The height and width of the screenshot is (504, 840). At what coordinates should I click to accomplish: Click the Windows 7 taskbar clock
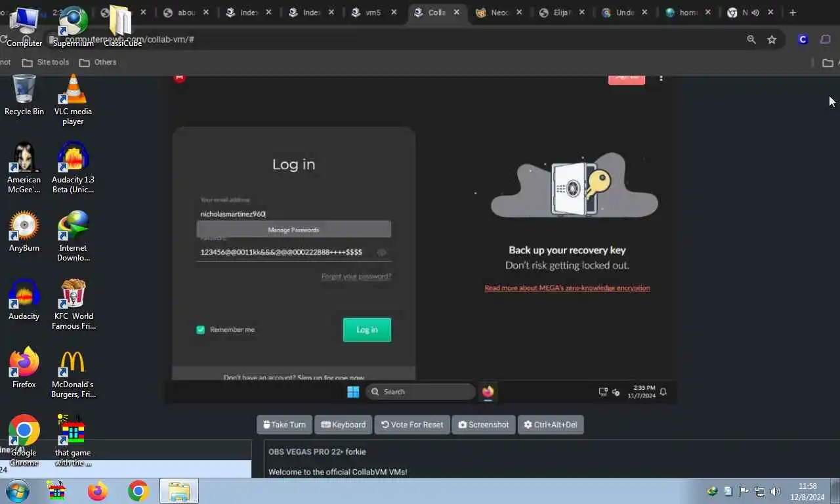808,491
